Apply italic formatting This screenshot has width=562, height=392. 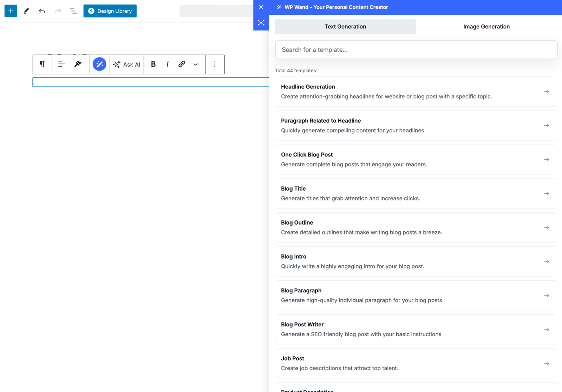[168, 64]
